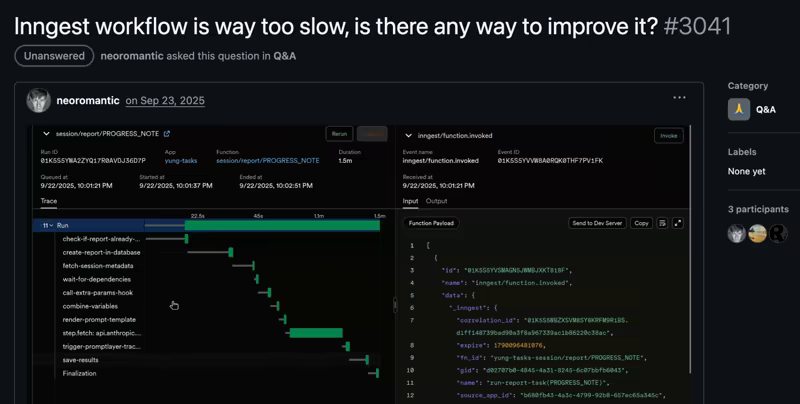The height and width of the screenshot is (404, 800).
Task: Click the wrap-lines icon next to Copy
Action: pos(662,223)
